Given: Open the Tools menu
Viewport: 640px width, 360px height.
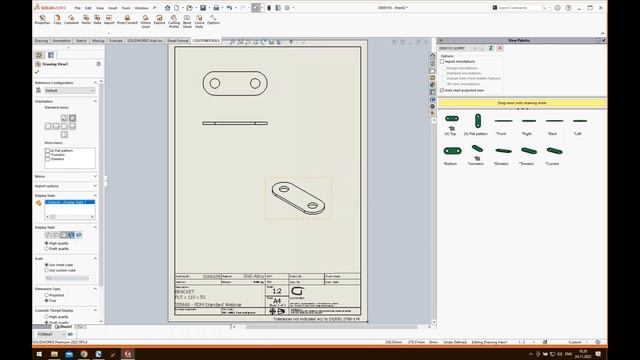Looking at the screenshot, I should click(x=126, y=8).
